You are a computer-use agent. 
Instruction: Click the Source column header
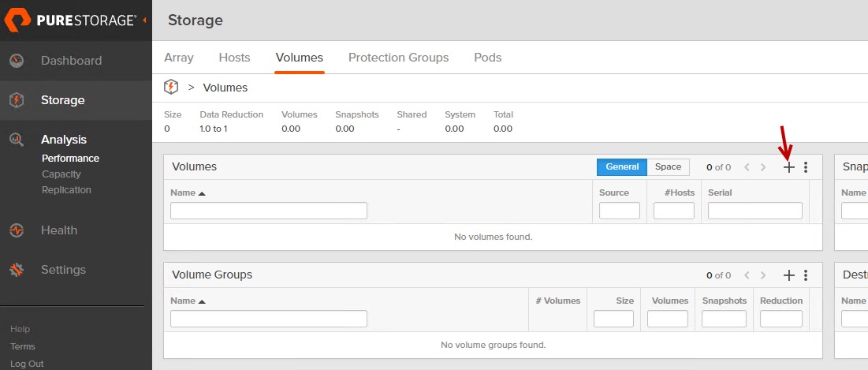point(614,192)
